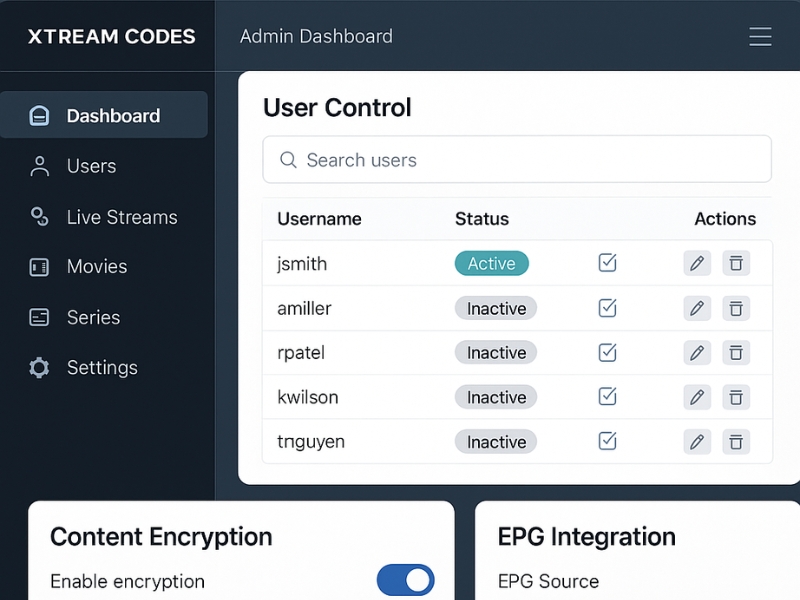Open Settings from sidebar

tap(104, 367)
